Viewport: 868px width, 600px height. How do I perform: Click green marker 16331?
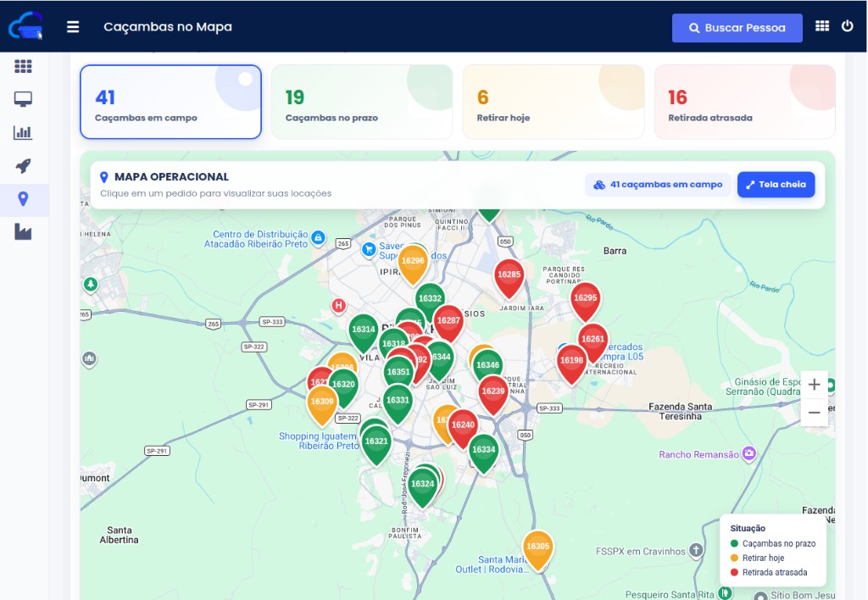click(x=398, y=401)
